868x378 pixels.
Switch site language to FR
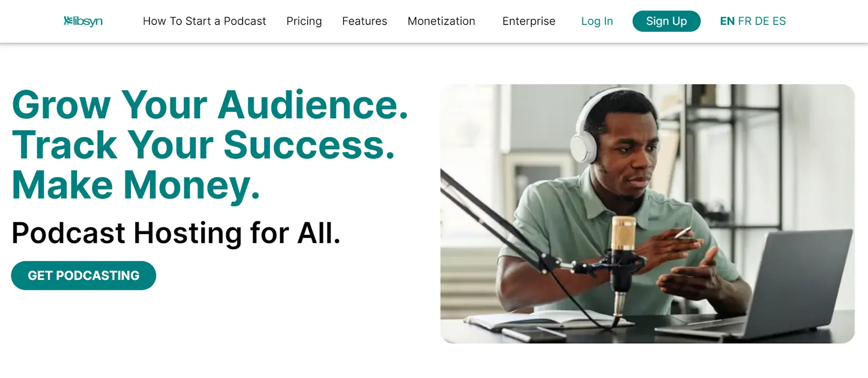click(x=745, y=21)
